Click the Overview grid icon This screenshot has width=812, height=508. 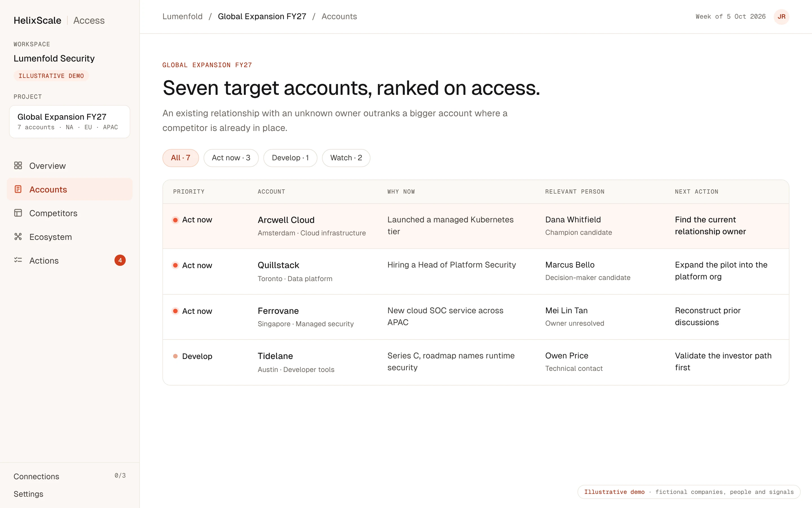pyautogui.click(x=18, y=166)
